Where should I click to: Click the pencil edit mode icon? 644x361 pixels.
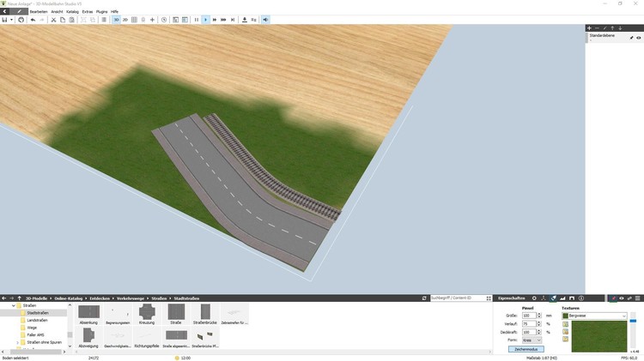tap(19, 11)
